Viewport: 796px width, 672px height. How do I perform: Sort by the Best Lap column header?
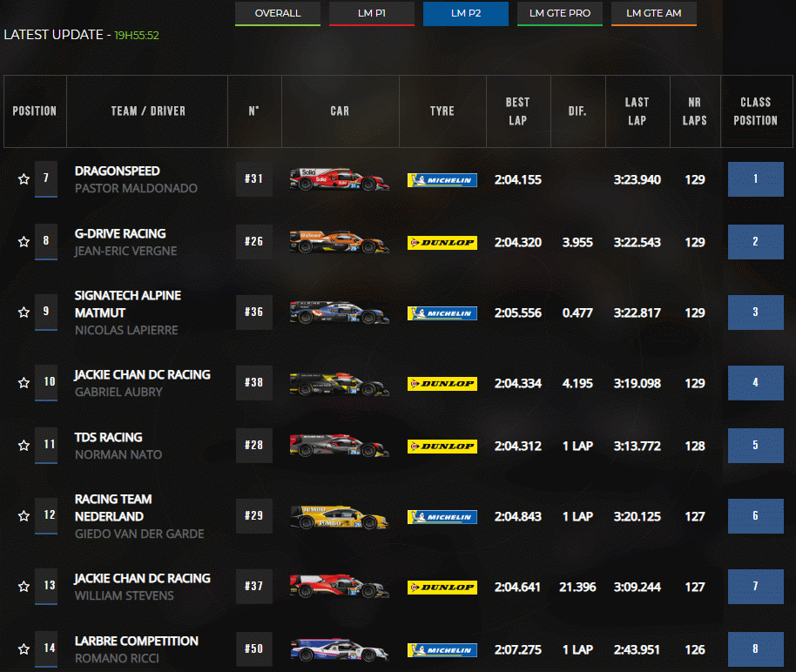(x=517, y=111)
